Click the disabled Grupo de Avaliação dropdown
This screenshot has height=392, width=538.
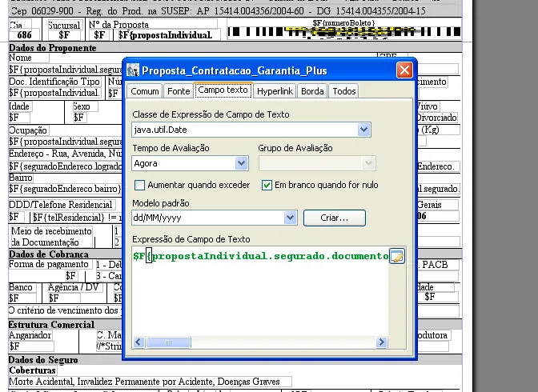click(x=317, y=163)
